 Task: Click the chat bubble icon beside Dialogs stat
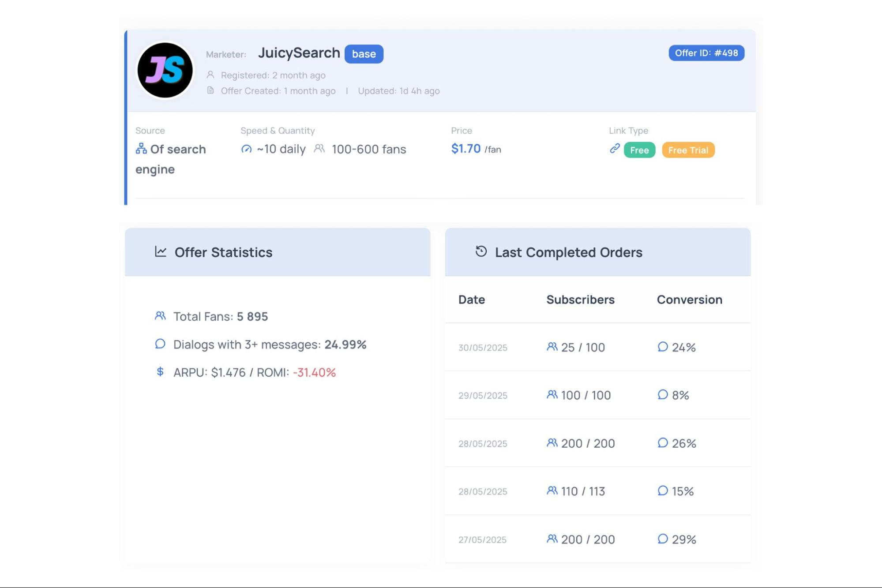pos(160,344)
